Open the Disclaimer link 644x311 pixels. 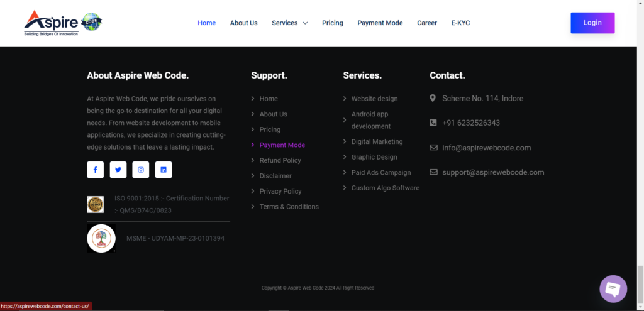(275, 176)
